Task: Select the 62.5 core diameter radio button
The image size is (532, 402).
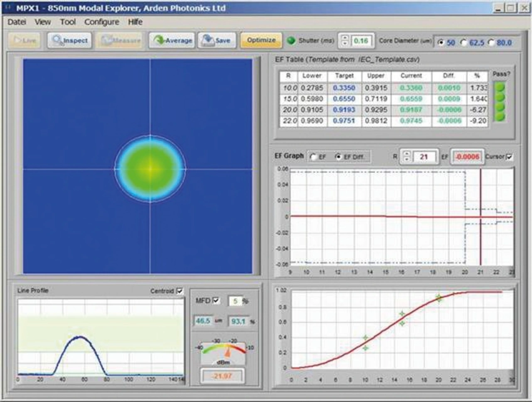Action: (x=464, y=42)
